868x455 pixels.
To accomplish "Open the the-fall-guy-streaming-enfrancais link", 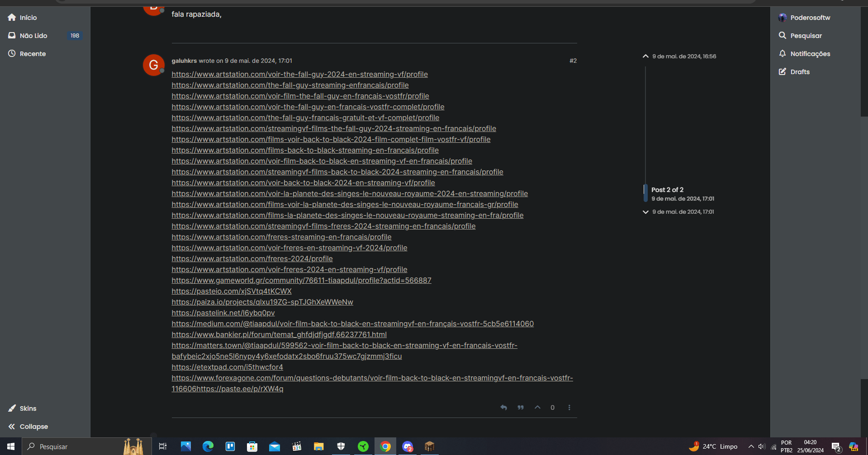I will tap(290, 85).
